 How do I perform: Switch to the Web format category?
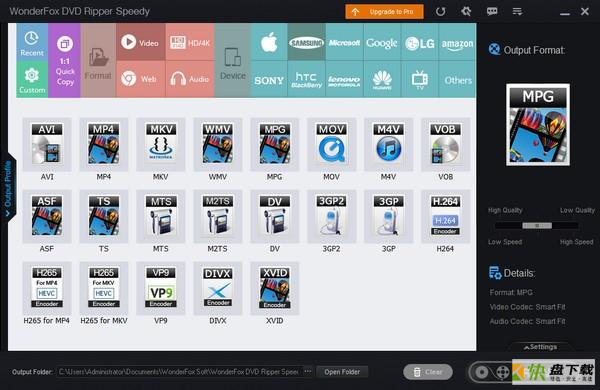[x=141, y=79]
